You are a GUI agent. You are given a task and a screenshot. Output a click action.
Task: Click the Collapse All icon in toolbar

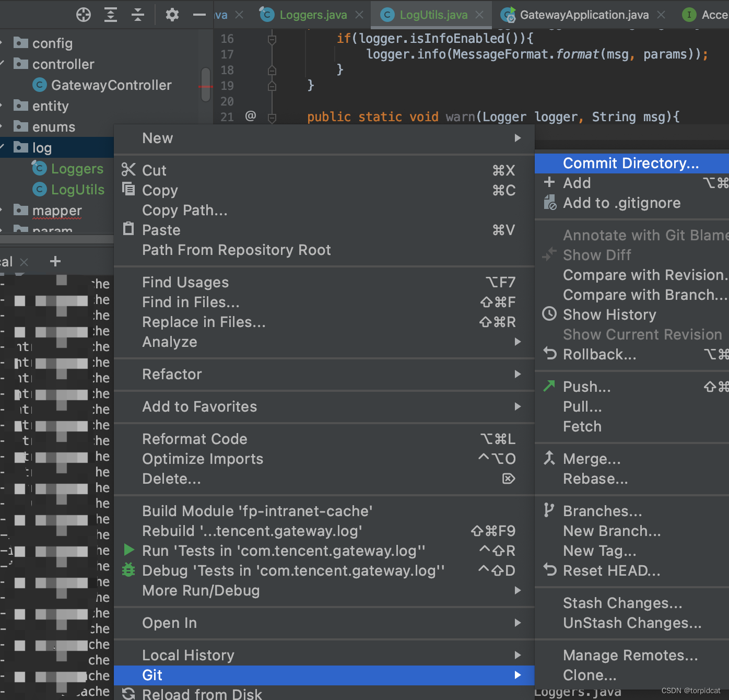tap(137, 15)
